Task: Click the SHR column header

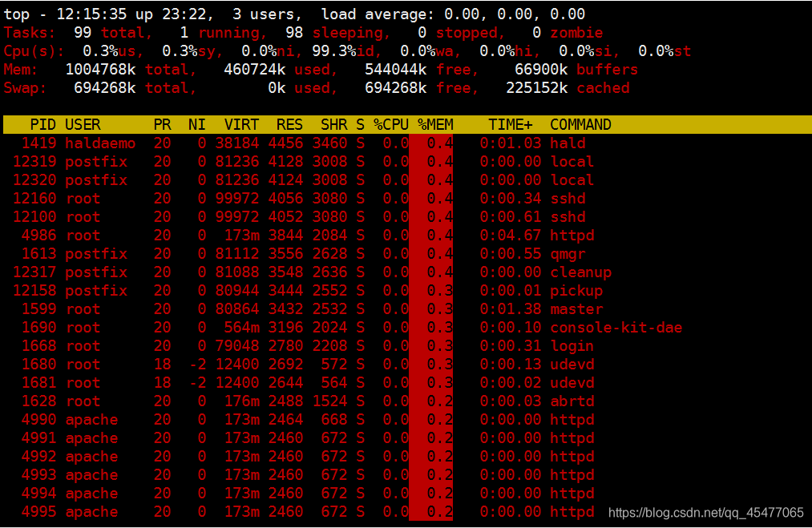Action: [334, 125]
